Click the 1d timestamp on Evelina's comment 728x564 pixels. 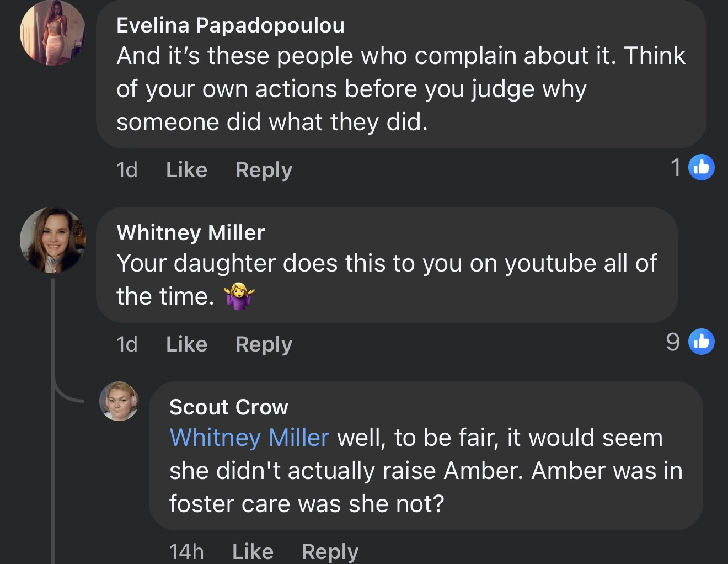pos(127,170)
